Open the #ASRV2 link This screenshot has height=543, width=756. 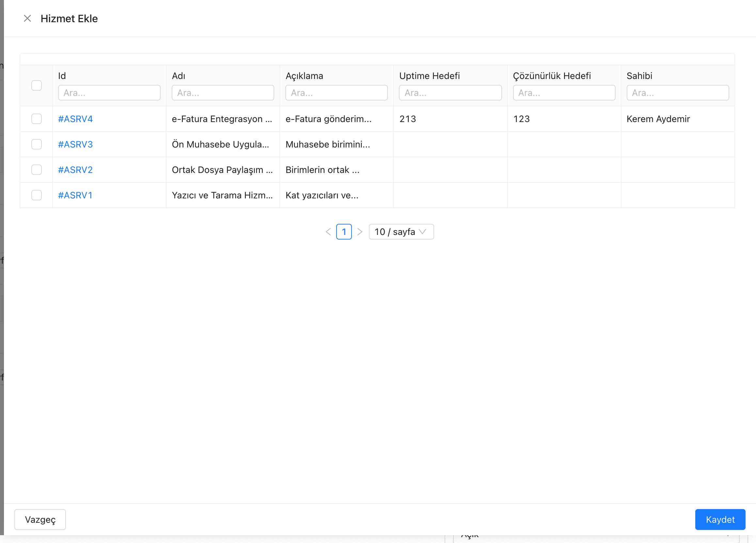pyautogui.click(x=75, y=170)
